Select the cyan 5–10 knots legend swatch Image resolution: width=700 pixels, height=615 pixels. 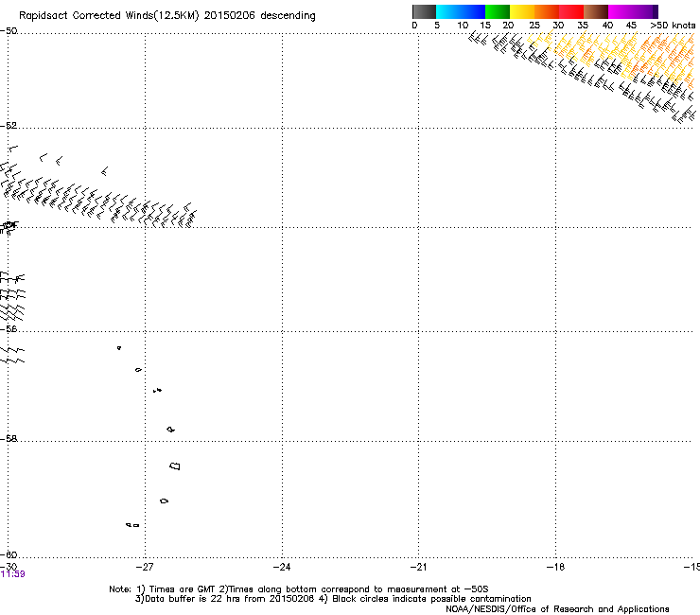448,11
